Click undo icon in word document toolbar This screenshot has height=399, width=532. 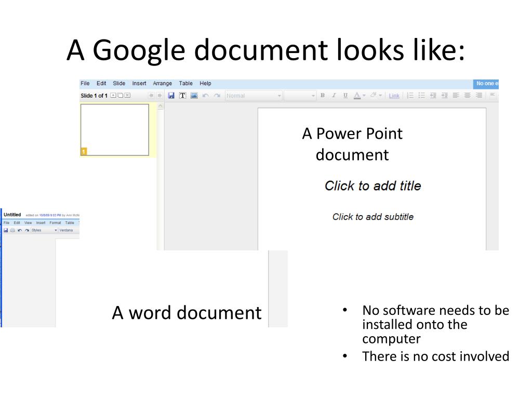(20, 230)
